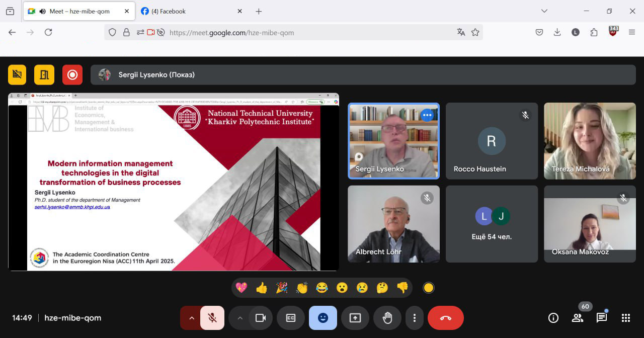Click the red leave call button
This screenshot has width=644, height=338.
click(445, 318)
